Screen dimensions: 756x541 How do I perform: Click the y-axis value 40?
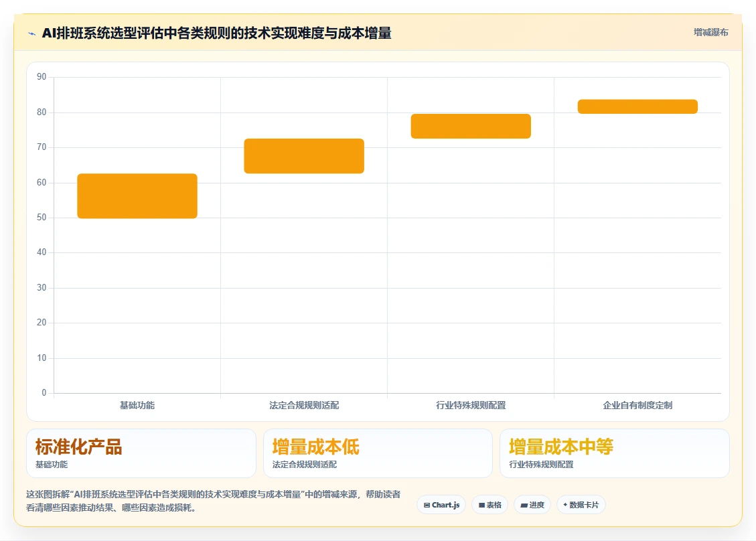[x=42, y=252]
